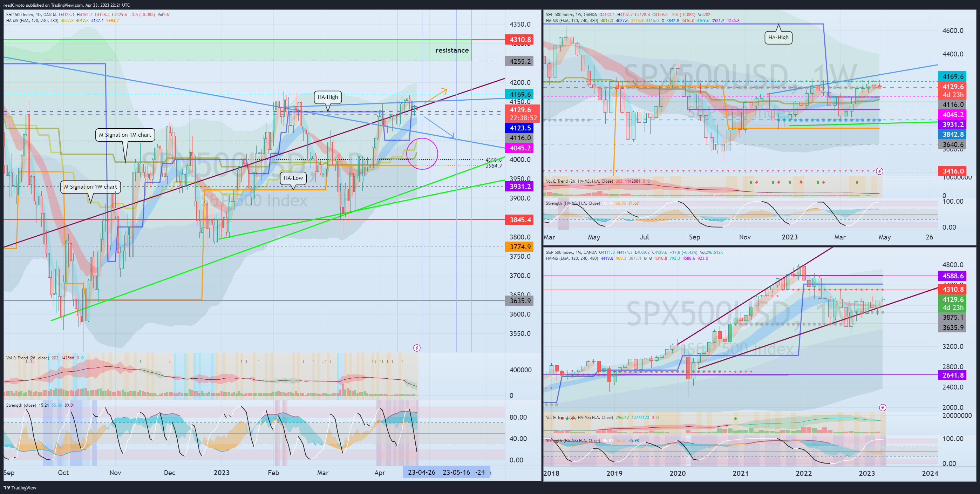The height and width of the screenshot is (494, 980).
Task: Click the gray 4255.2 price label
Action: pos(520,61)
